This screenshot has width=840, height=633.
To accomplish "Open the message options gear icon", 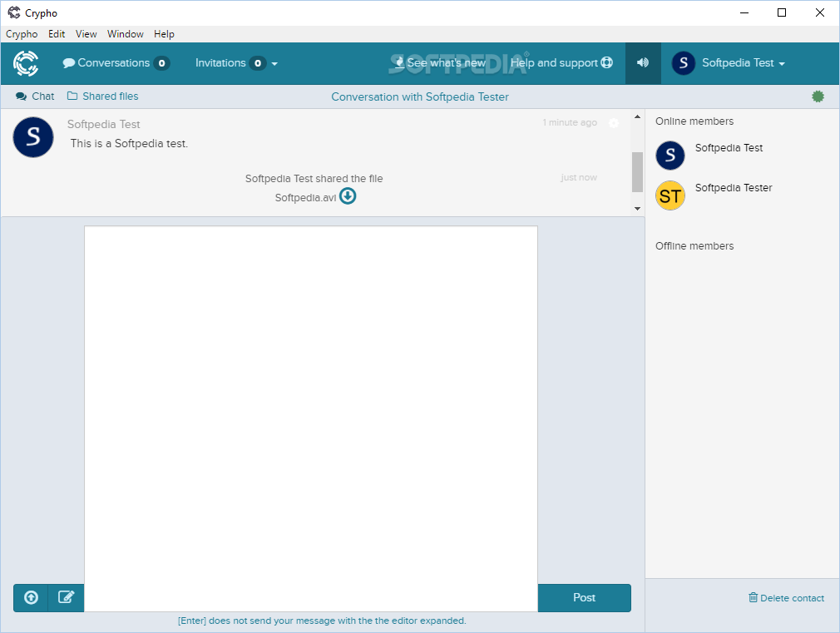I will click(x=614, y=123).
